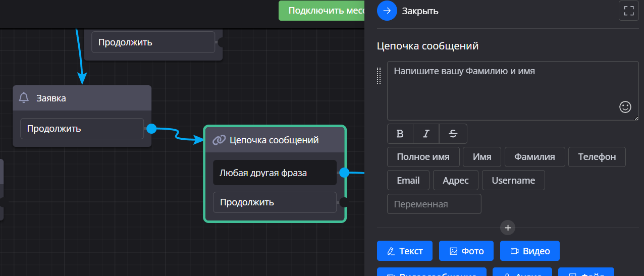Expand the panel to fullscreen
Screen dimensions: 644x276
pyautogui.click(x=628, y=11)
